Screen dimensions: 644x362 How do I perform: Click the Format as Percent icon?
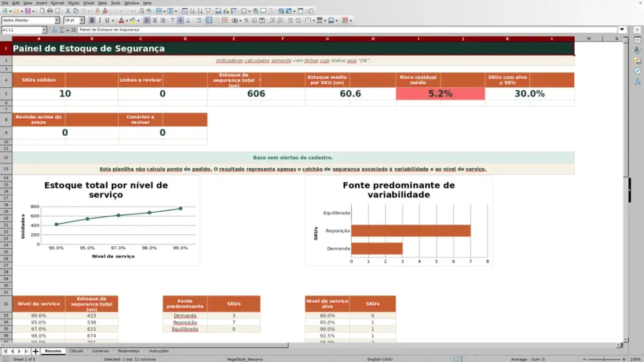[x=247, y=21]
